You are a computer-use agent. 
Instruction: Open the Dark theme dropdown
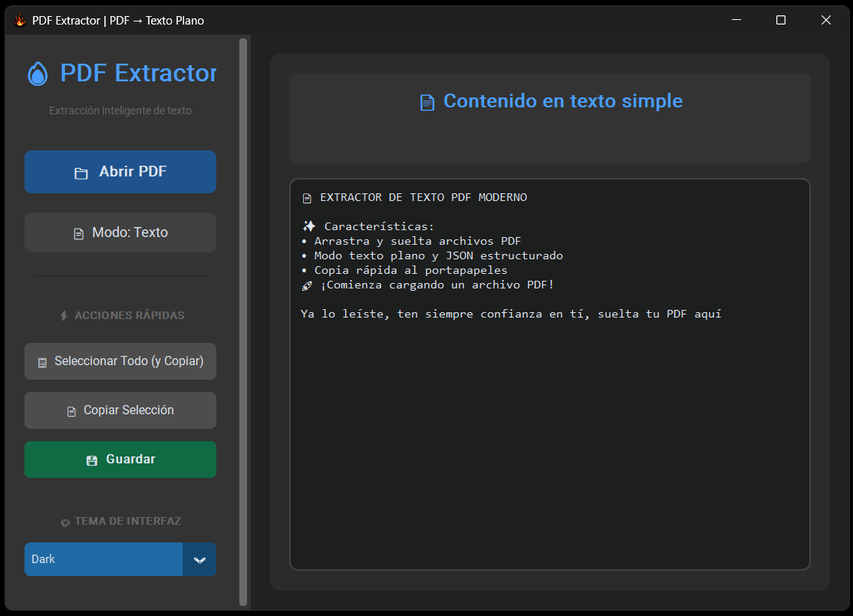click(x=104, y=559)
